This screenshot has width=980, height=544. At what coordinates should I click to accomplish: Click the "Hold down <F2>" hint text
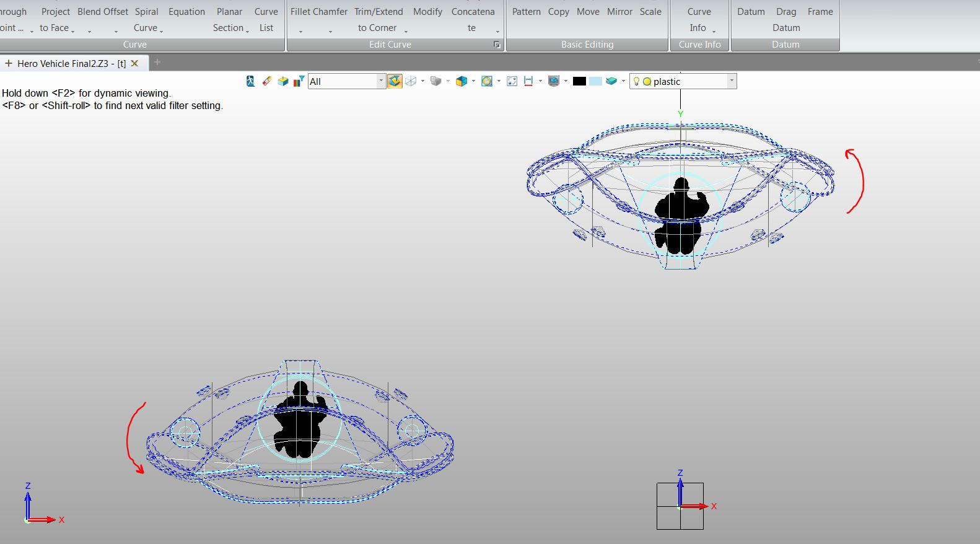click(87, 93)
